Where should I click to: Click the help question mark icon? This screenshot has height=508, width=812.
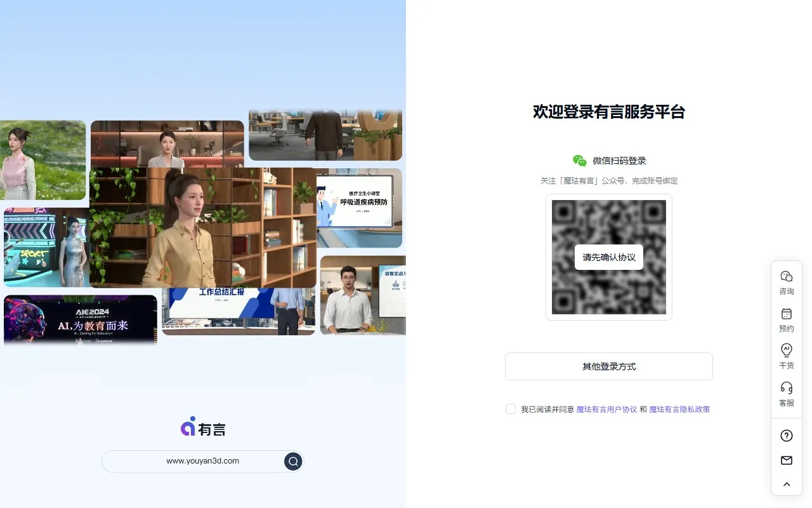(786, 436)
